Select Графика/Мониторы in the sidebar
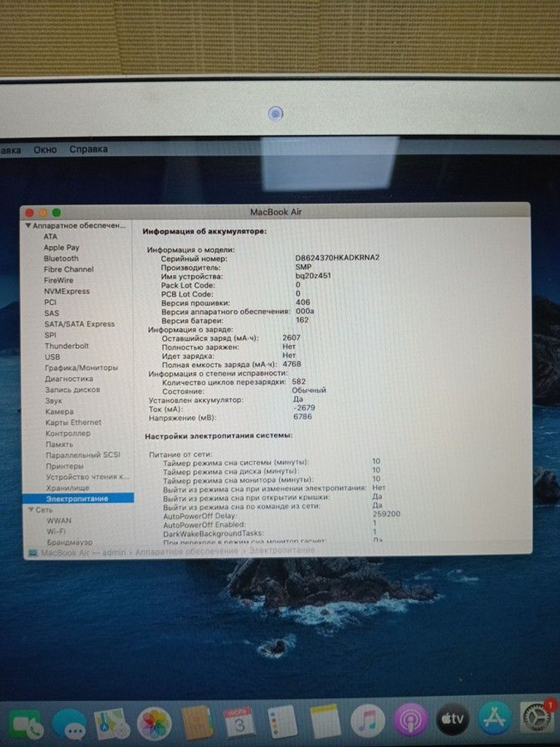 [x=82, y=368]
